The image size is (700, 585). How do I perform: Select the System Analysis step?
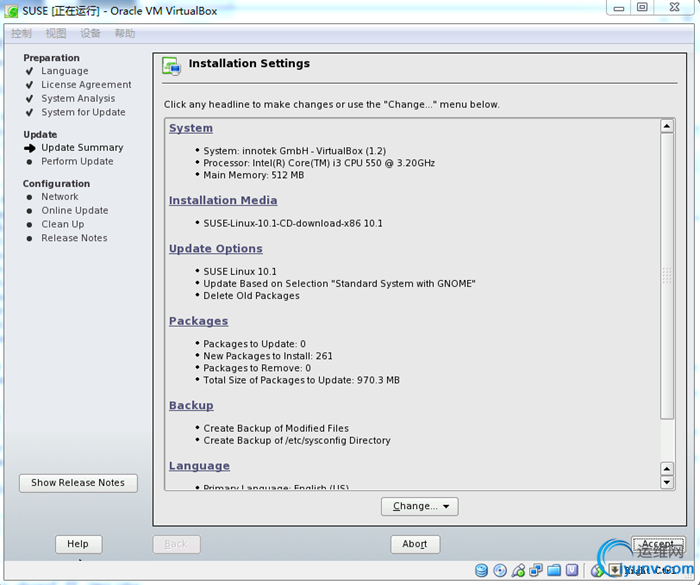pos(78,99)
